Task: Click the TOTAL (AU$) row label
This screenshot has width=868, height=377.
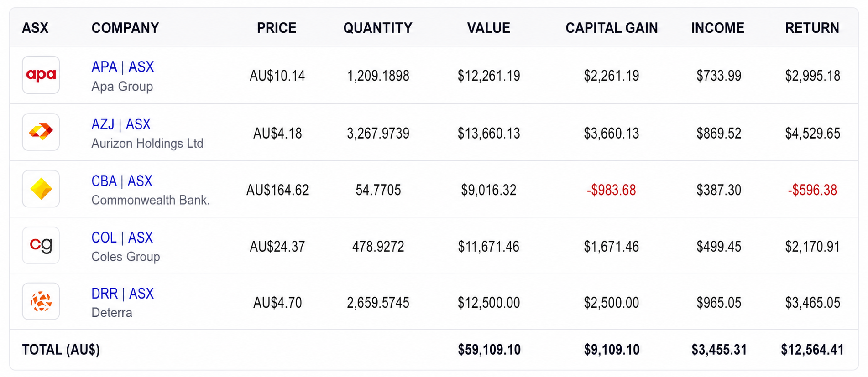Action: click(61, 350)
